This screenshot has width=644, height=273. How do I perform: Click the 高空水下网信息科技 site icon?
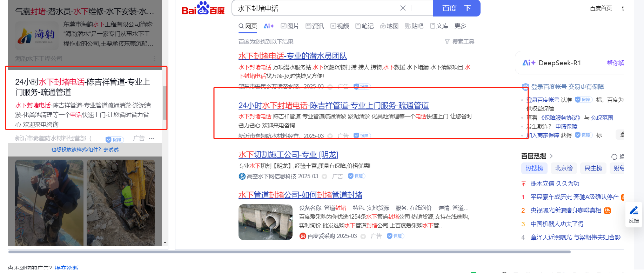pos(242,176)
